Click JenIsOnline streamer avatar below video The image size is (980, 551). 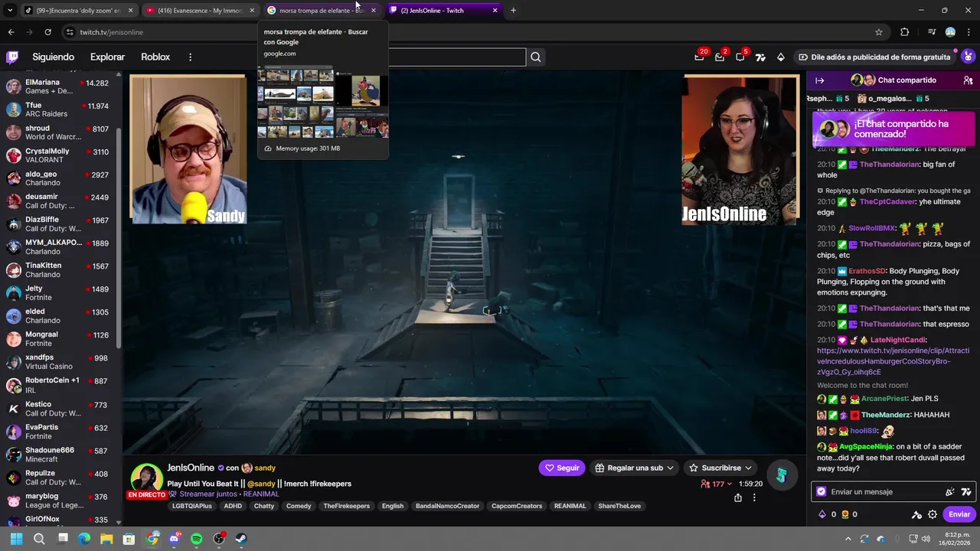pos(145,478)
